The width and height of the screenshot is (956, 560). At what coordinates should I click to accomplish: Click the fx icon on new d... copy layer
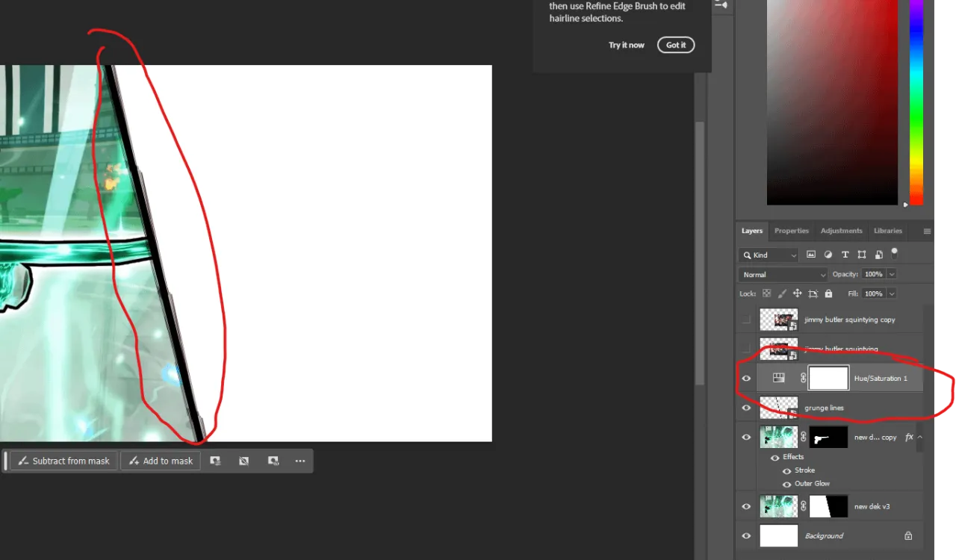click(909, 437)
